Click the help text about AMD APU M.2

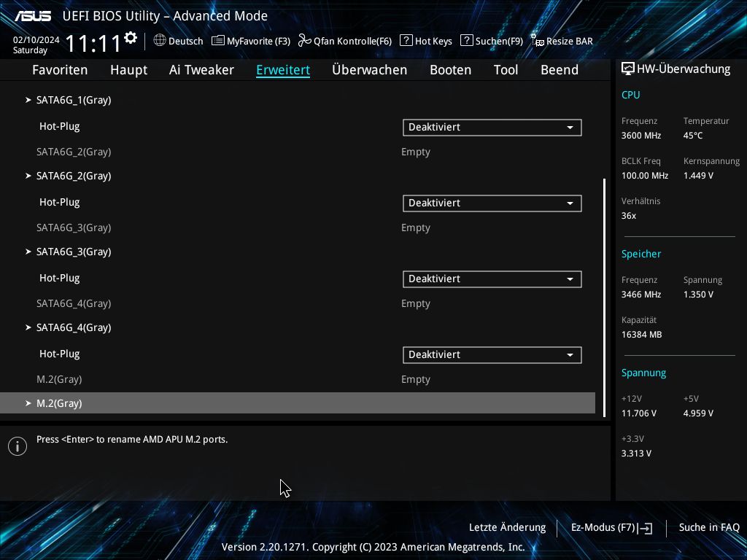[132, 440]
